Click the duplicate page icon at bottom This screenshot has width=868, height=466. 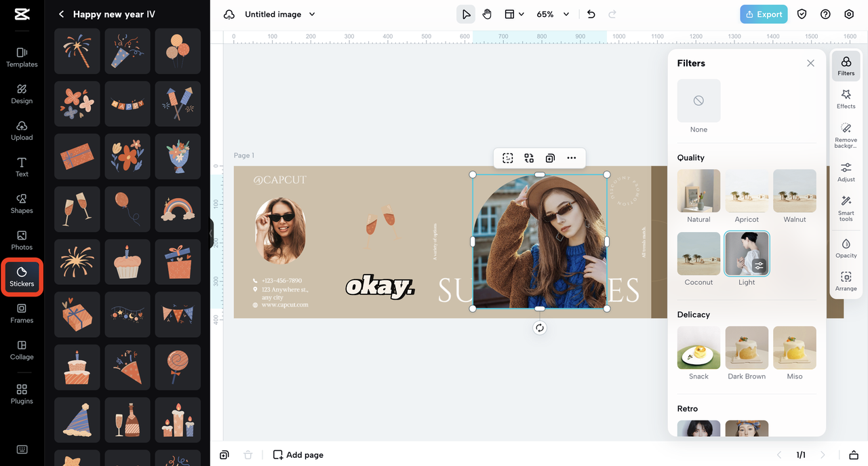tap(224, 454)
